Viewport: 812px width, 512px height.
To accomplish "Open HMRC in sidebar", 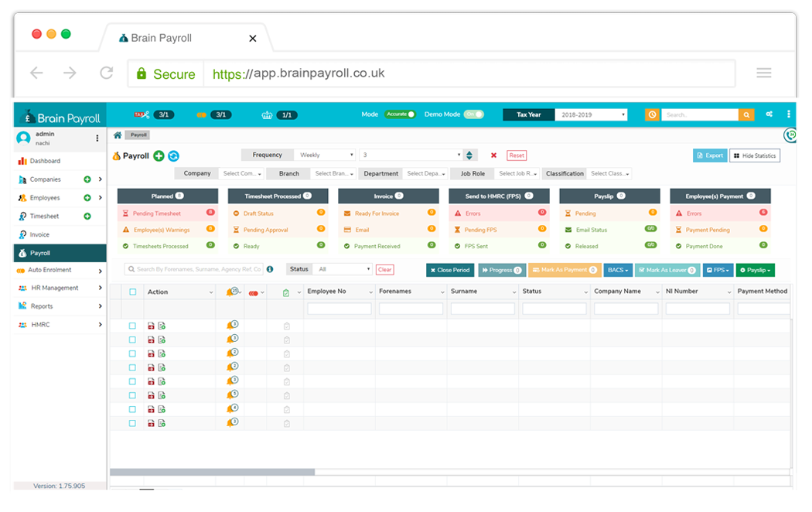I will (60, 325).
